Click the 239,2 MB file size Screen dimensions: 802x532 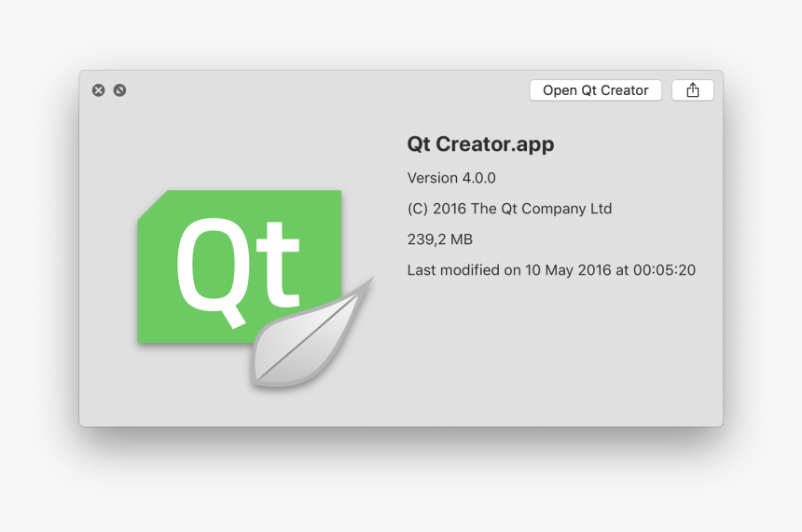(x=440, y=239)
